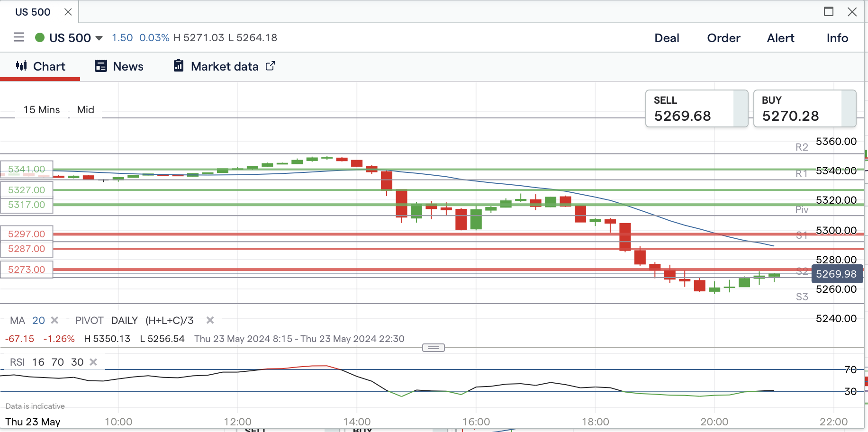Screen dimensions: 868x432
Task: Click the candlestick Chart icon
Action: tap(21, 66)
